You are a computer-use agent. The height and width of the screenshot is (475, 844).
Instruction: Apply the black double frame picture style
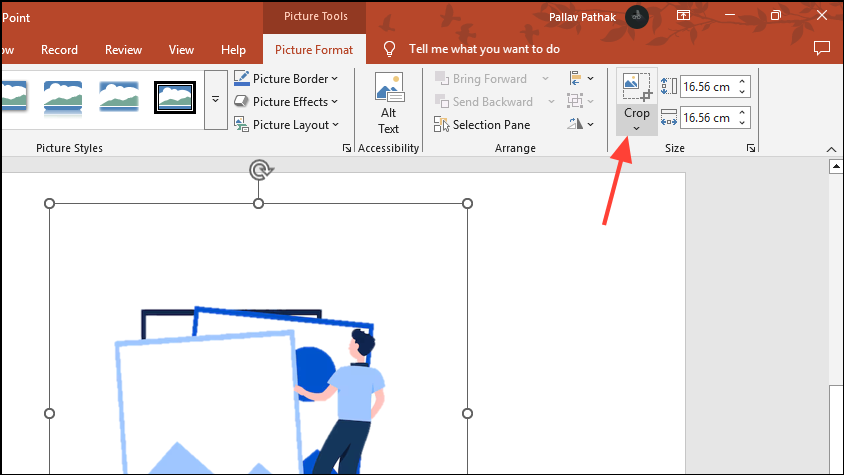click(x=175, y=97)
